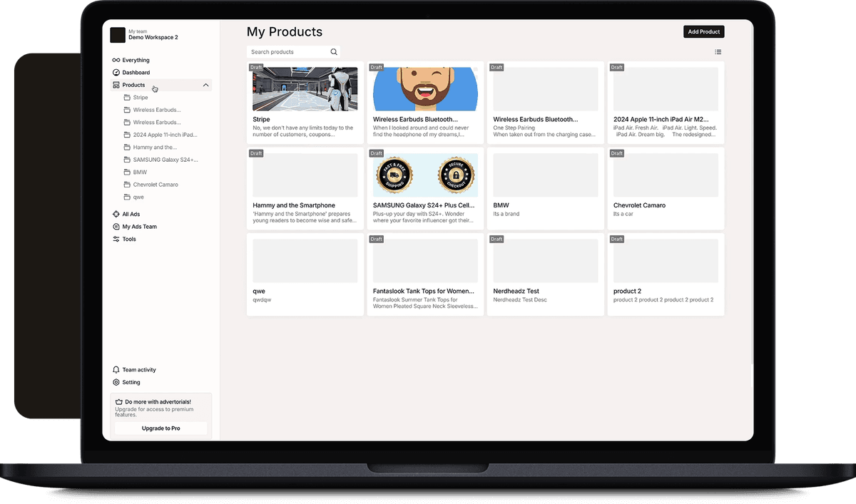Click the All Ads target icon

click(x=116, y=215)
